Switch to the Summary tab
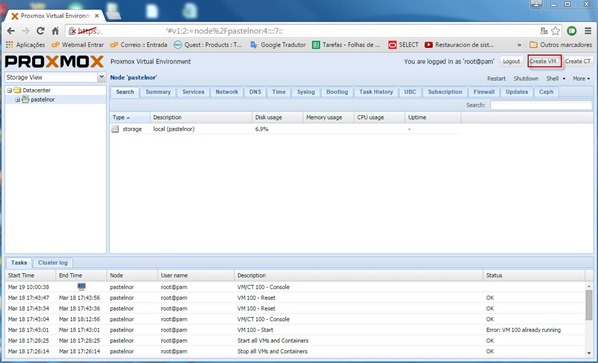The image size is (598, 363). tap(158, 92)
